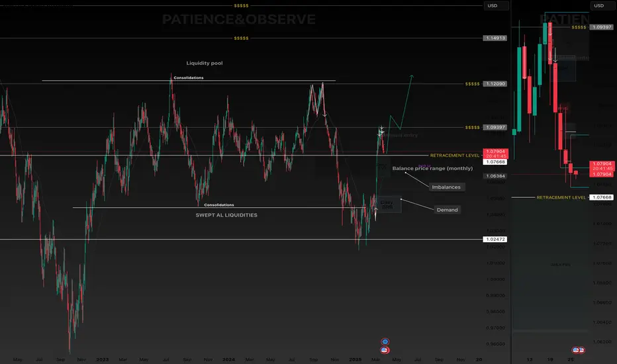Select the 1.07668 label in right chart
Screen dimensions: 617x364
tap(602, 197)
